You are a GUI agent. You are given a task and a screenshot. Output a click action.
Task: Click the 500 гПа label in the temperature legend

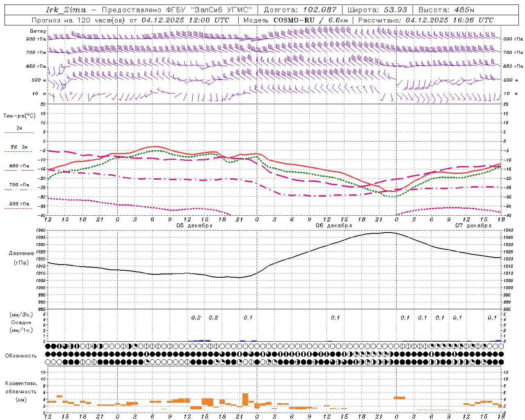[x=19, y=203]
